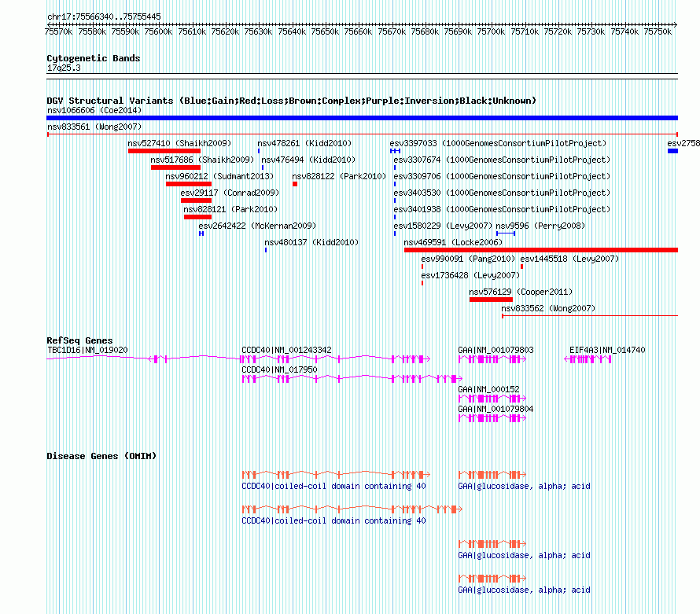
Task: Open esv3397033 1000 Genomes variant
Action: click(x=498, y=143)
